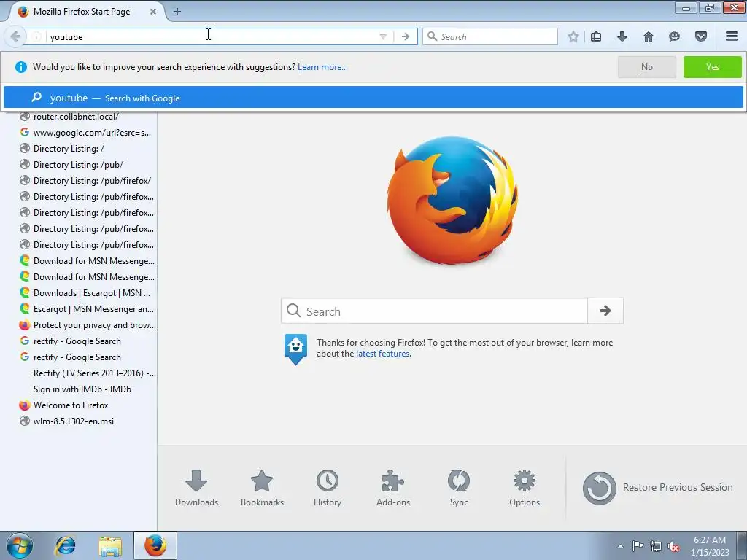Select youtube — Search with Google suggestion
This screenshot has height=560, width=747.
pyautogui.click(x=373, y=98)
